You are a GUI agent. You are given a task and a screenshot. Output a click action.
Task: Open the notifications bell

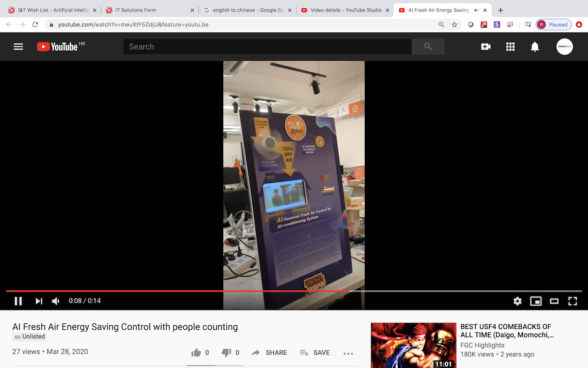[535, 46]
